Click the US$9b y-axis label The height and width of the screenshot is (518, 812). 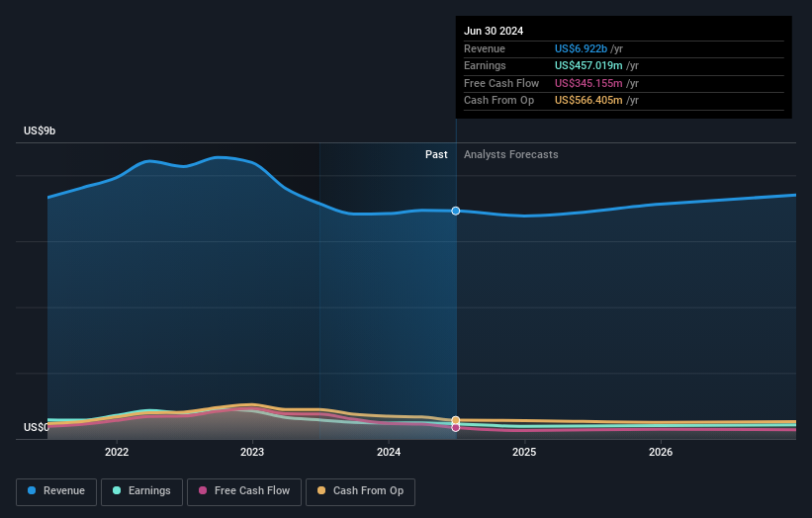click(40, 130)
